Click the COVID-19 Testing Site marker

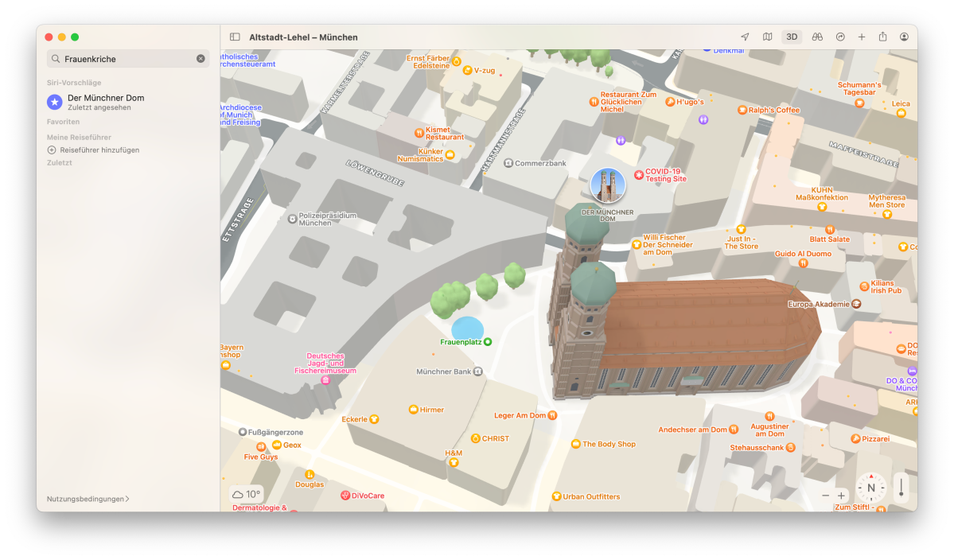tap(639, 175)
